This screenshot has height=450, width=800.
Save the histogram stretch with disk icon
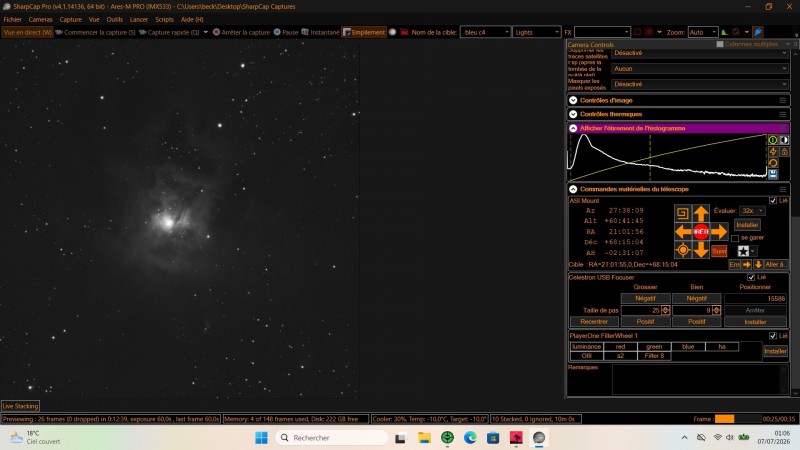coord(773,174)
